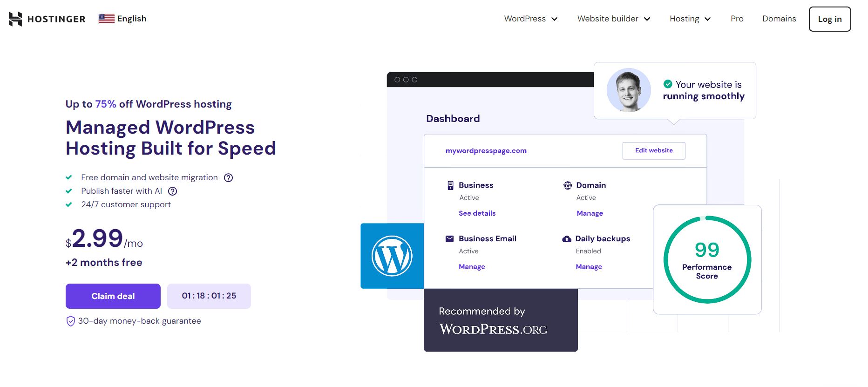
Task: Click the money-back guarantee shield icon
Action: point(70,321)
